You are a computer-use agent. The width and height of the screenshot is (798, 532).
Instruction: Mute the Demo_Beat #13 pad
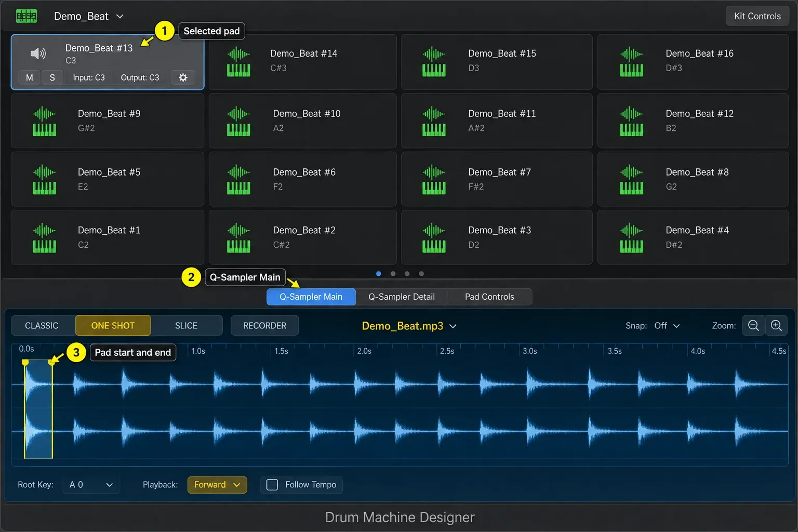(x=30, y=77)
